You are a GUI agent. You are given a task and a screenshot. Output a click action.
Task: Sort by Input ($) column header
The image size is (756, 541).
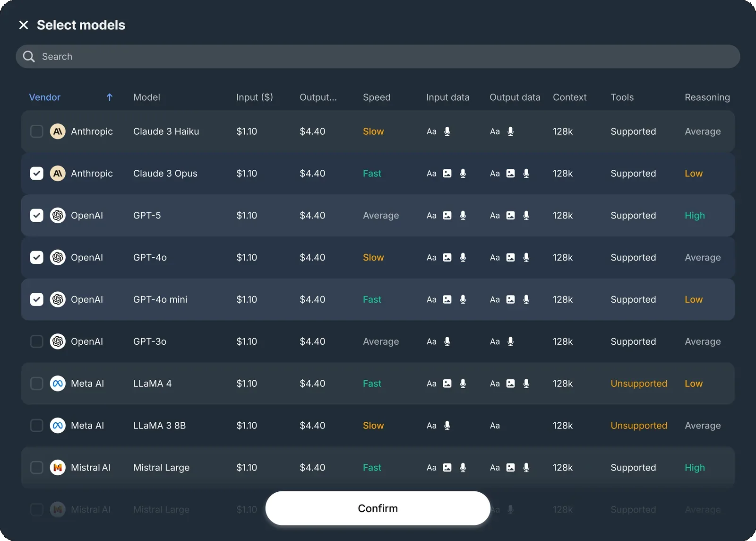pyautogui.click(x=255, y=97)
